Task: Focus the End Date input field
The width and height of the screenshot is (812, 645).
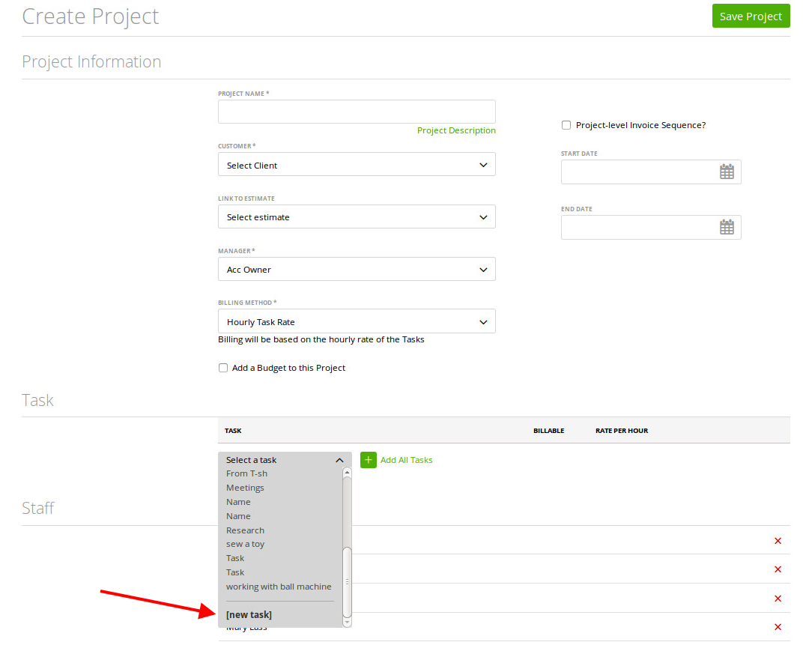Action: [x=651, y=227]
